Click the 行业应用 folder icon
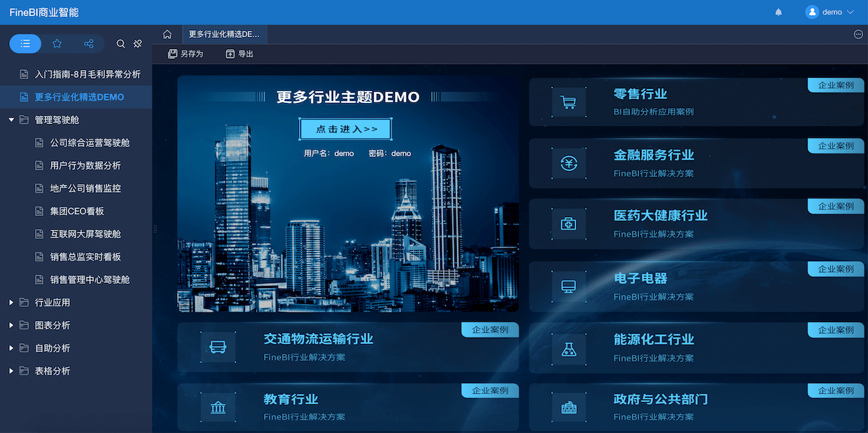This screenshot has height=433, width=868. pos(24,303)
